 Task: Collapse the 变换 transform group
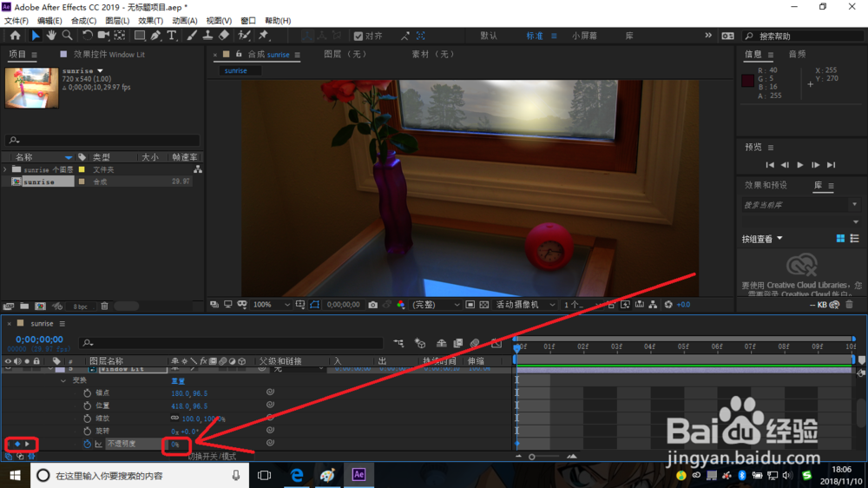point(63,380)
